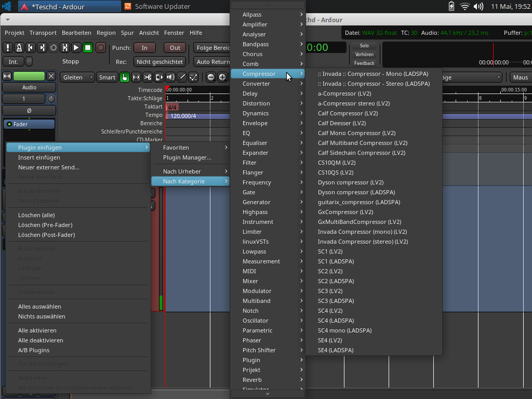Expand the Reverb plugin category

point(268,380)
